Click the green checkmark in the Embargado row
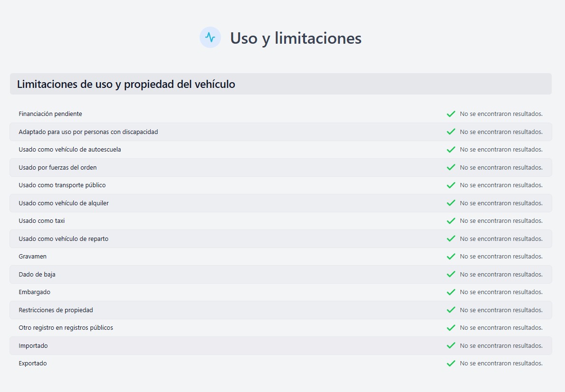 [451, 292]
